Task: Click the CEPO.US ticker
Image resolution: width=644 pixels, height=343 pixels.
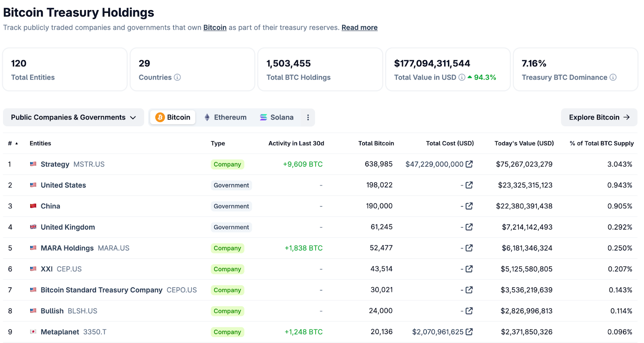Action: [x=182, y=290]
